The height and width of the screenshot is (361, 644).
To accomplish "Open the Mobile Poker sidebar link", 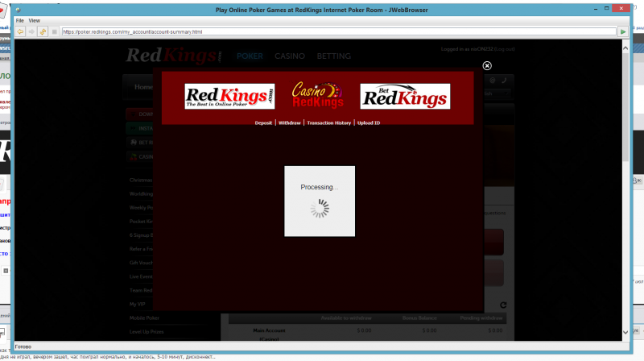I will click(x=144, y=317).
